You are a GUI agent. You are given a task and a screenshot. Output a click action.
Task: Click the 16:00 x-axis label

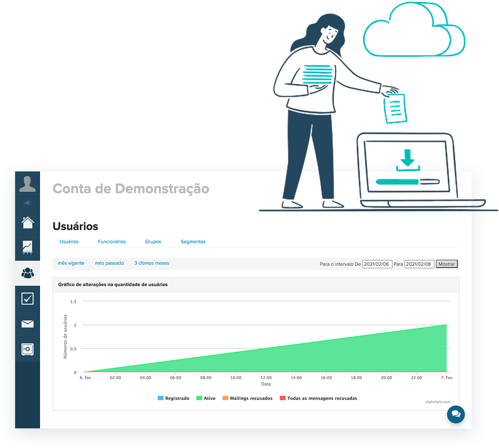(x=326, y=378)
